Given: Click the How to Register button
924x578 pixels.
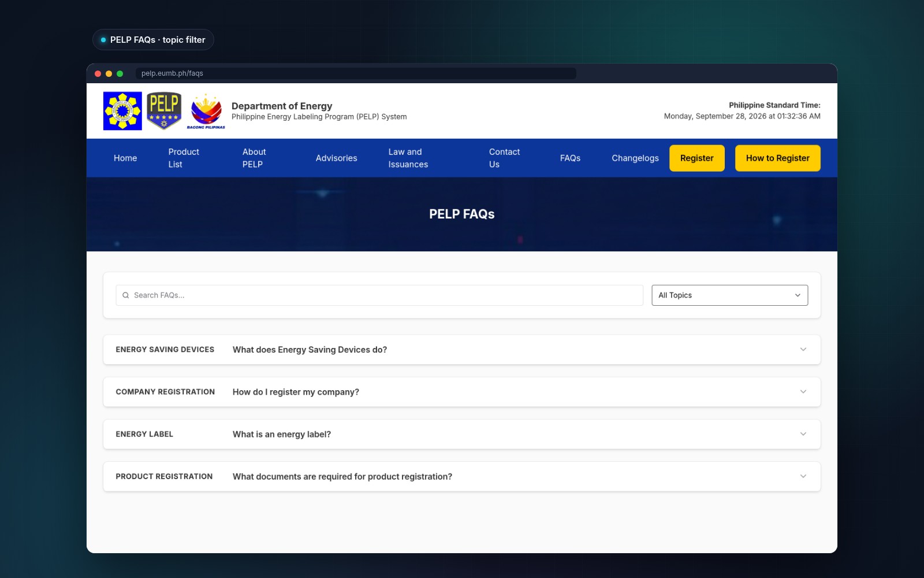Looking at the screenshot, I should pos(777,158).
